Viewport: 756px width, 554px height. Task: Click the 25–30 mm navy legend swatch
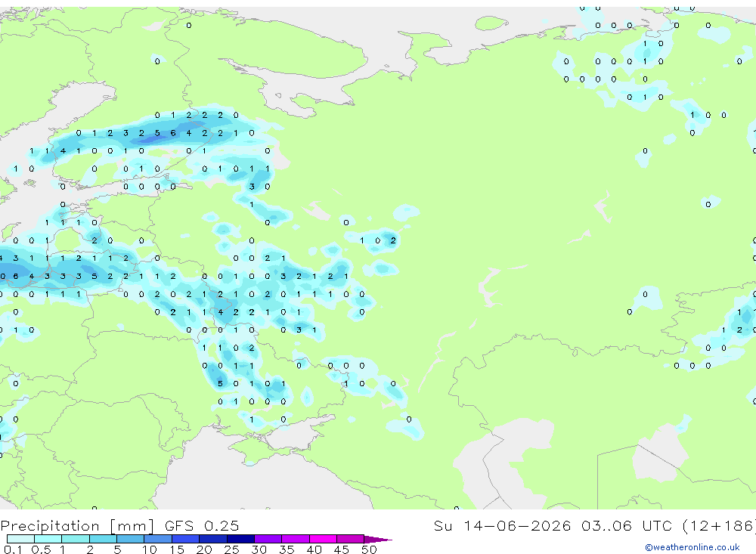240,539
